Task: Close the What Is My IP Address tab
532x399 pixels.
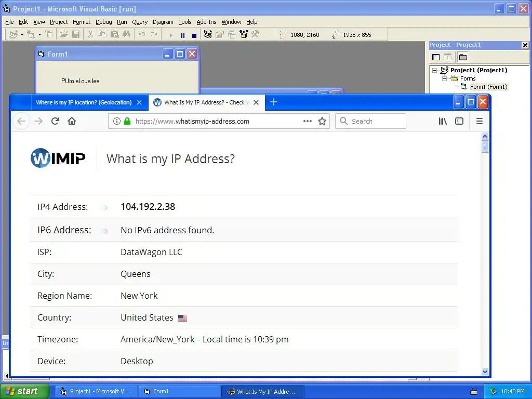Action: [256, 102]
